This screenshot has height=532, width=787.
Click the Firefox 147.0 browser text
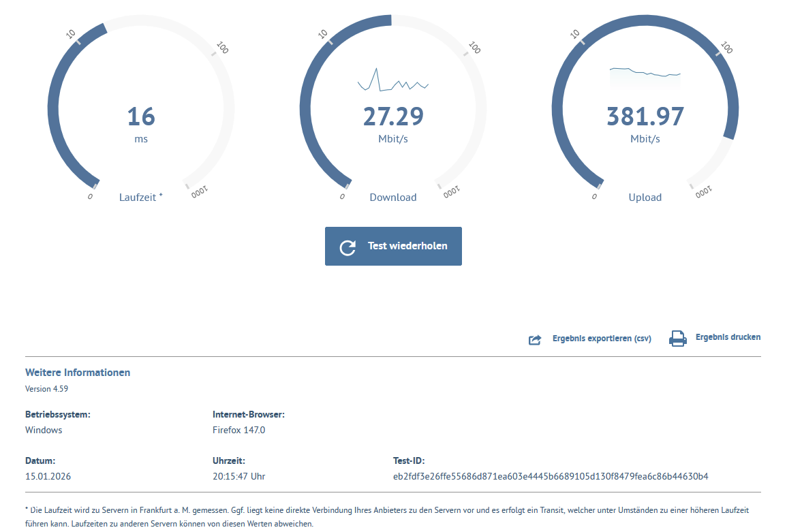238,430
